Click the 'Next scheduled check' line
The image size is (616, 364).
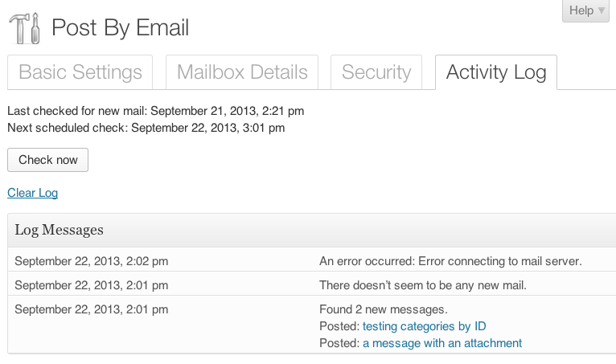pyautogui.click(x=146, y=128)
